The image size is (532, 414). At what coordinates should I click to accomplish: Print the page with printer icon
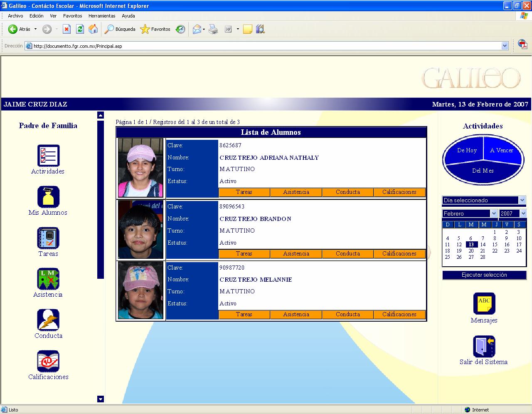[213, 29]
